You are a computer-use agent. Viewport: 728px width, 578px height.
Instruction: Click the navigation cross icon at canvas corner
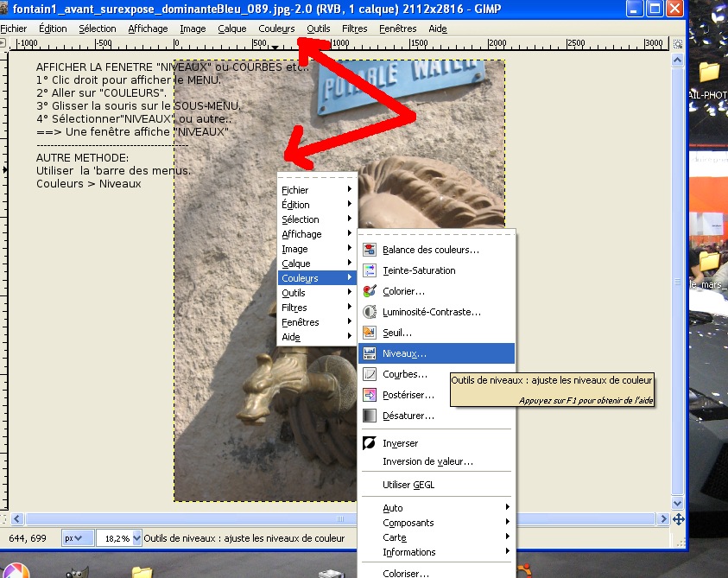click(x=678, y=519)
